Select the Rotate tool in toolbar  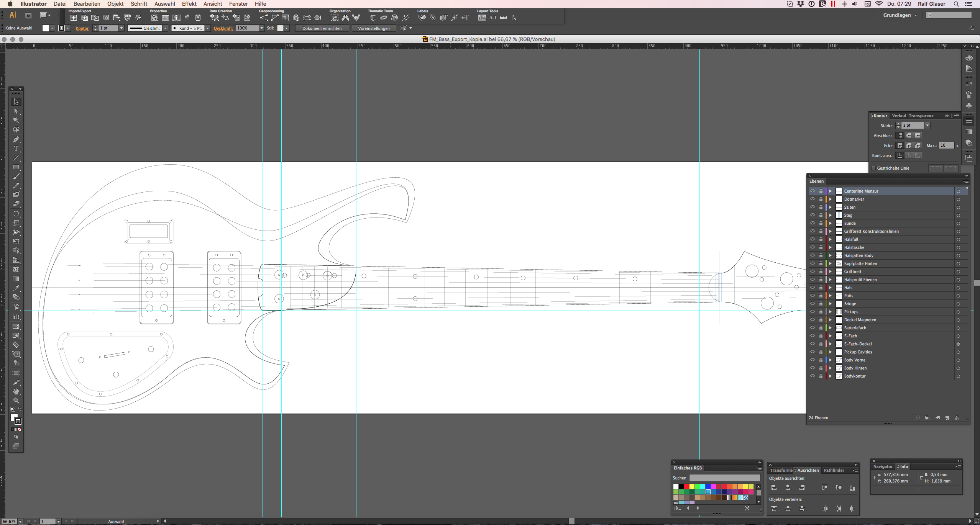point(17,214)
